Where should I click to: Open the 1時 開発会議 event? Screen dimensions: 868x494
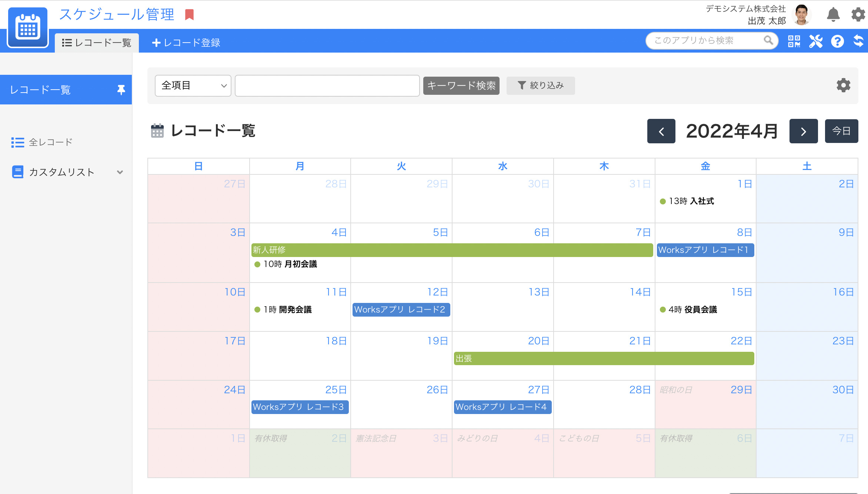pyautogui.click(x=283, y=310)
